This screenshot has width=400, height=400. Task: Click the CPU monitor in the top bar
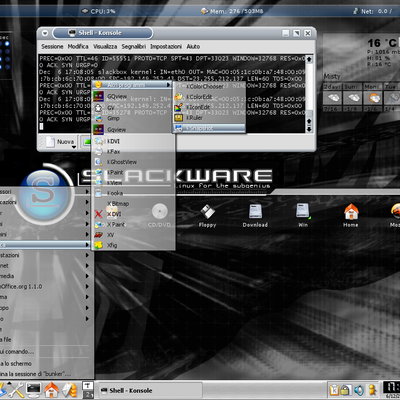(99, 11)
